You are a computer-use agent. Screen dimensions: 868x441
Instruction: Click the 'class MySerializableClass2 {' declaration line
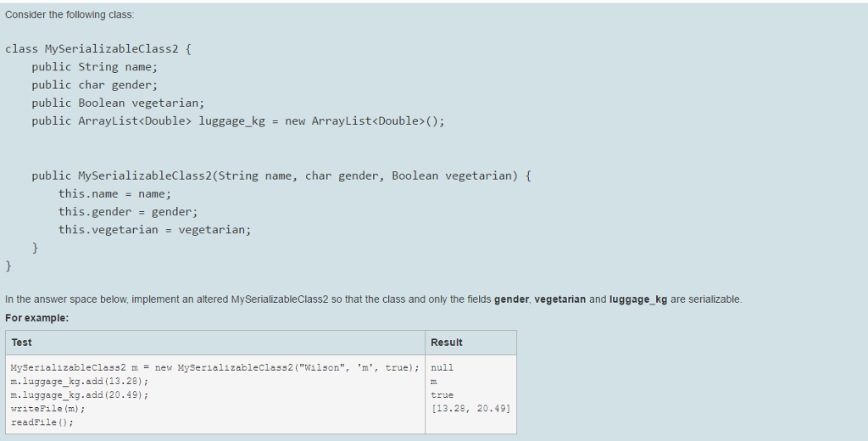point(98,48)
